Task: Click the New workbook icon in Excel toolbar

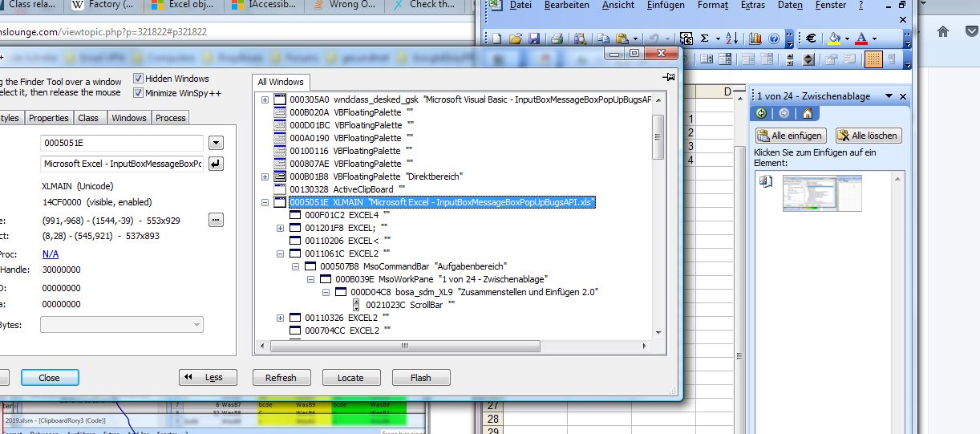Action: tap(496, 39)
